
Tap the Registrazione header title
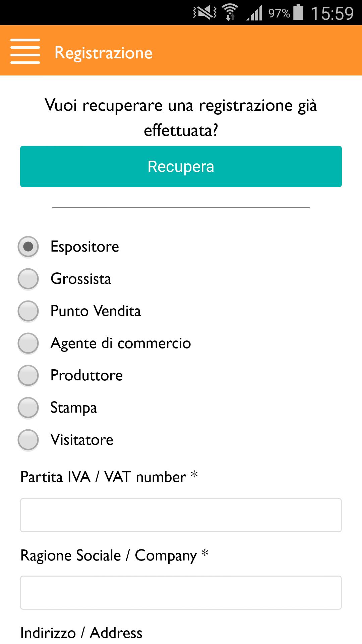[x=104, y=53]
